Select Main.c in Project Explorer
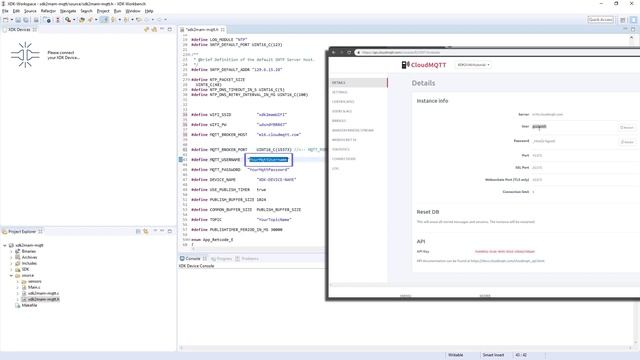Image resolution: width=640 pixels, height=360 pixels. tap(33, 287)
